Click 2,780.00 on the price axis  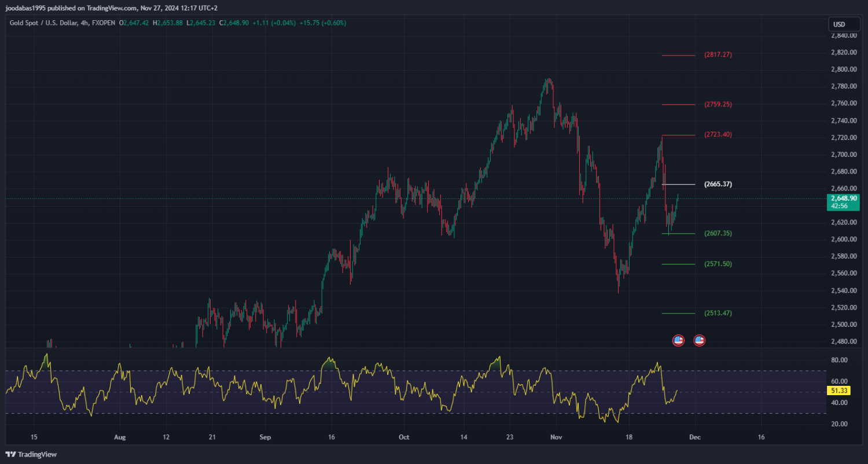(843, 86)
